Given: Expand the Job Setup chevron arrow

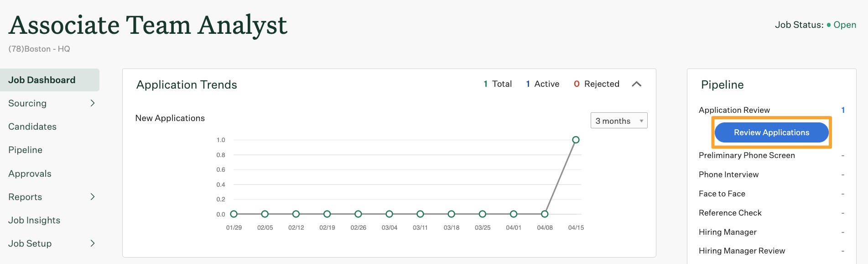Looking at the screenshot, I should (93, 243).
